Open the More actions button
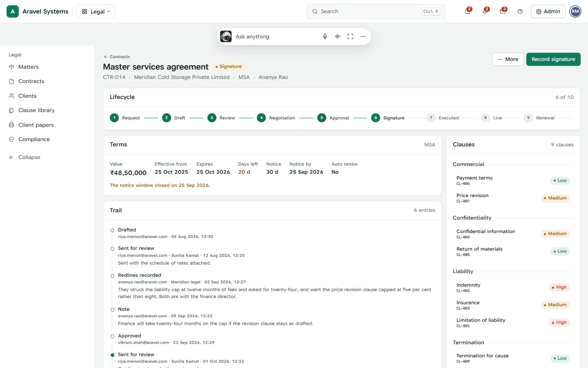The height and width of the screenshot is (368, 588). 508,59
